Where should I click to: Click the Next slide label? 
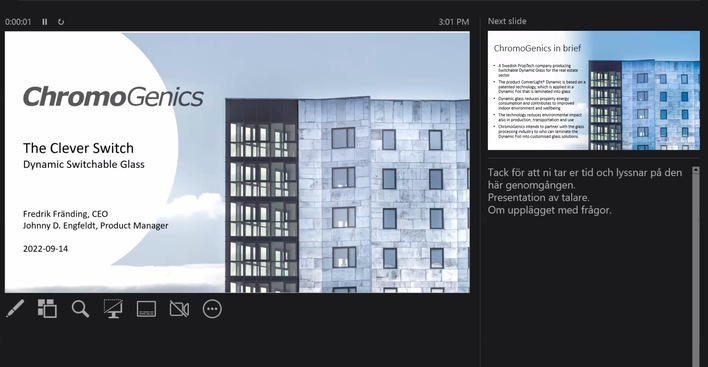(x=507, y=21)
